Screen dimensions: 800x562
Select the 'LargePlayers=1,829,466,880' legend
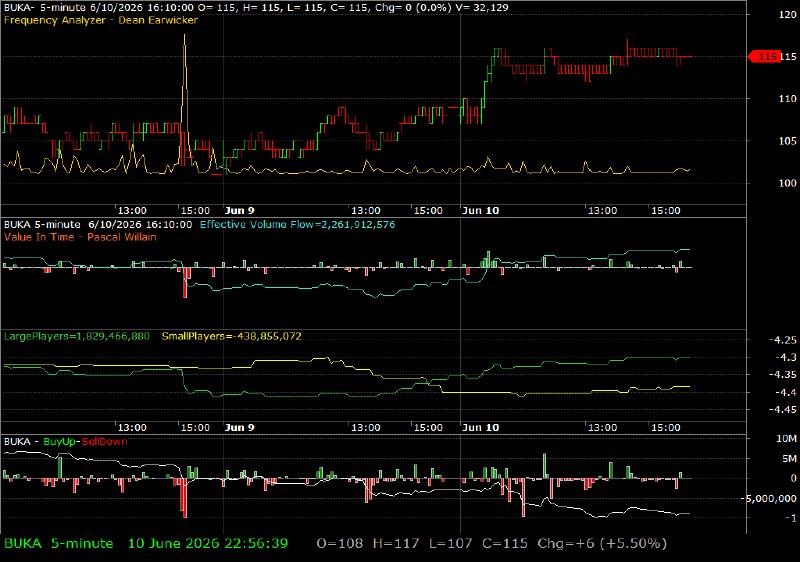(x=77, y=337)
